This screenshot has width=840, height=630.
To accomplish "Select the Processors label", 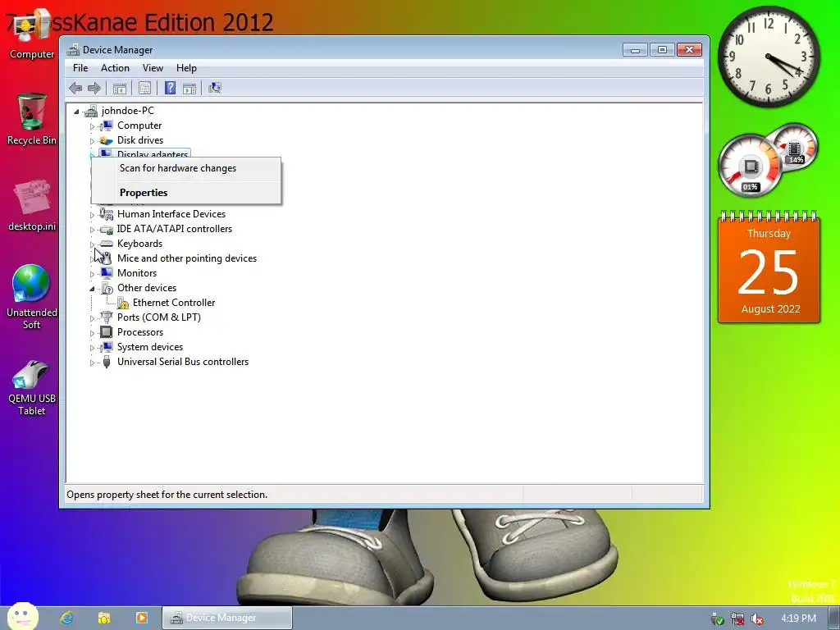I will coord(140,332).
